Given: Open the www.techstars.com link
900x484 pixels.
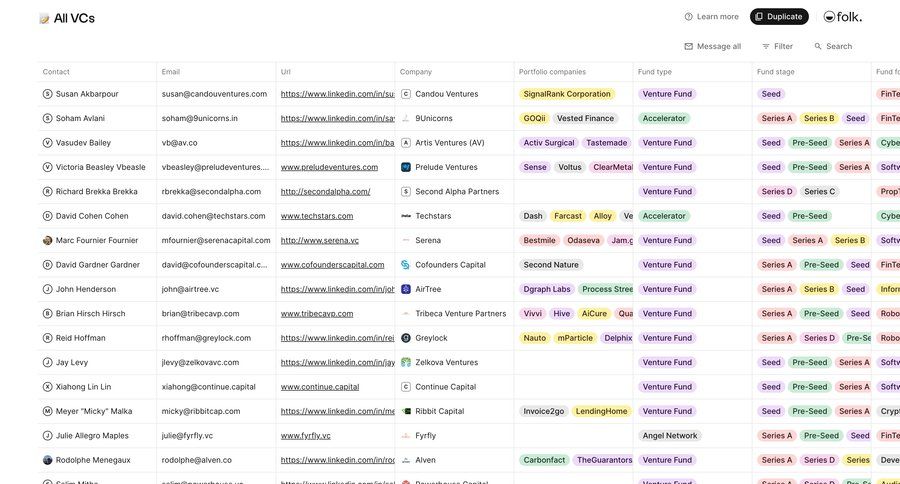Looking at the screenshot, I should click(315, 216).
